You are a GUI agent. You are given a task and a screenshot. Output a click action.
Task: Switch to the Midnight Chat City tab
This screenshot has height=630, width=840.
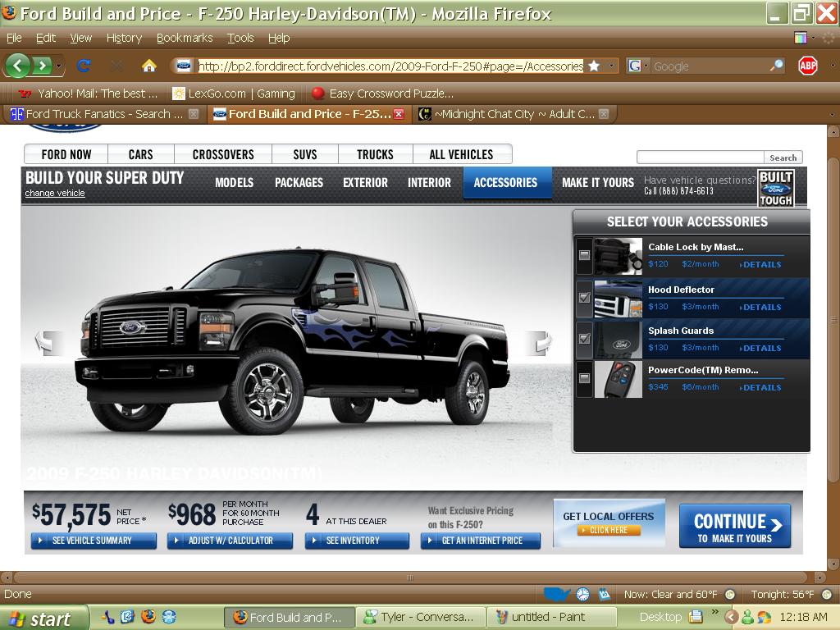pyautogui.click(x=515, y=114)
